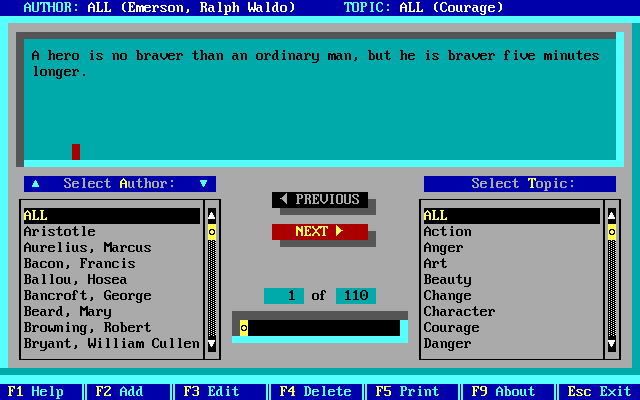This screenshot has height=400, width=640.
Task: Click F4 Delete in the function bar
Action: (315, 392)
